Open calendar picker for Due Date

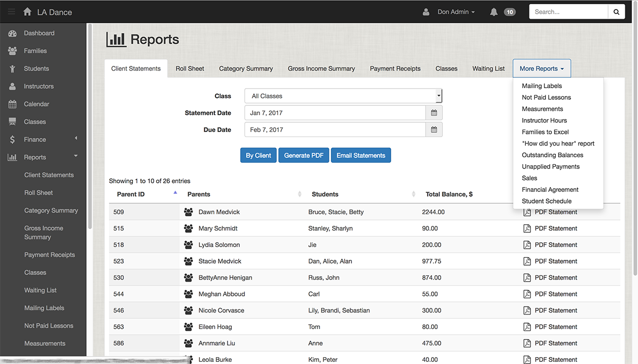coord(434,130)
